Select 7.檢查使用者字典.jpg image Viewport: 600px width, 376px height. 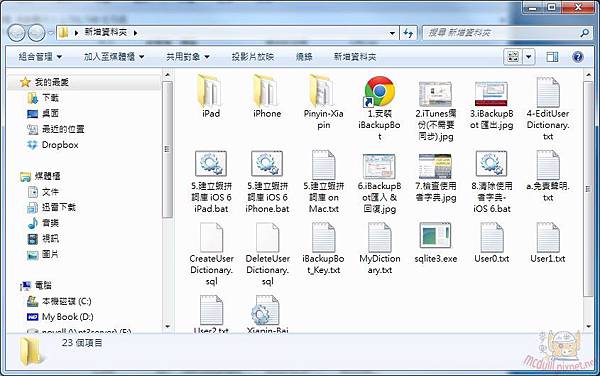click(435, 178)
